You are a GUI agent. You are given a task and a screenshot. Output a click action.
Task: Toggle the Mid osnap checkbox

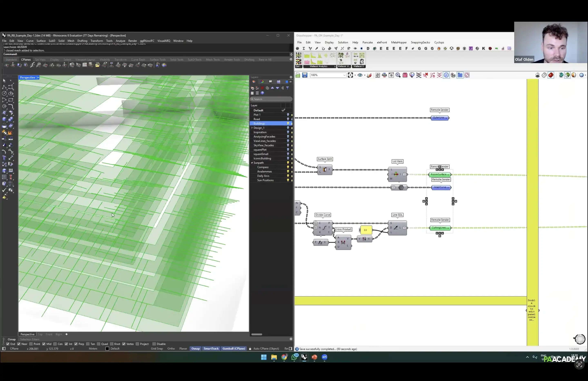point(44,344)
